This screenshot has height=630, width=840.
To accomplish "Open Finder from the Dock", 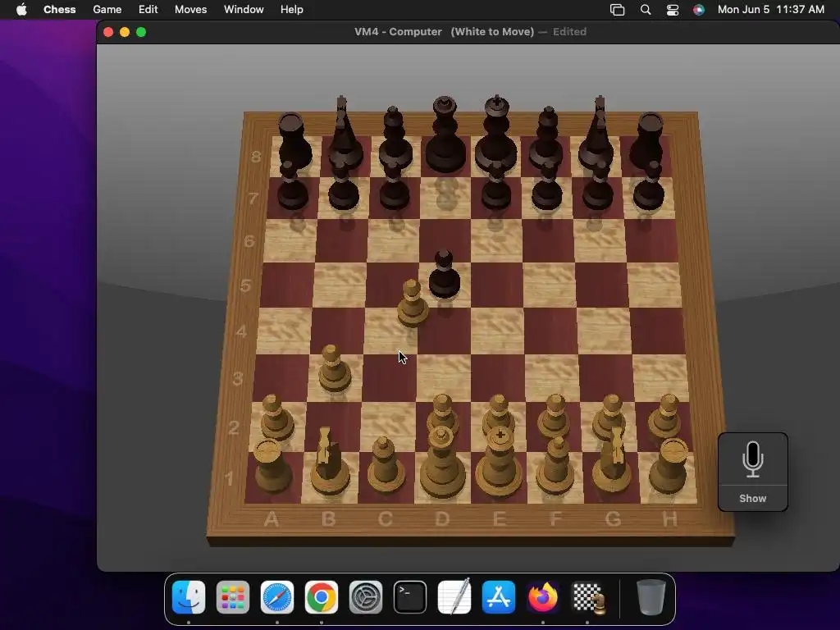I will pyautogui.click(x=189, y=597).
